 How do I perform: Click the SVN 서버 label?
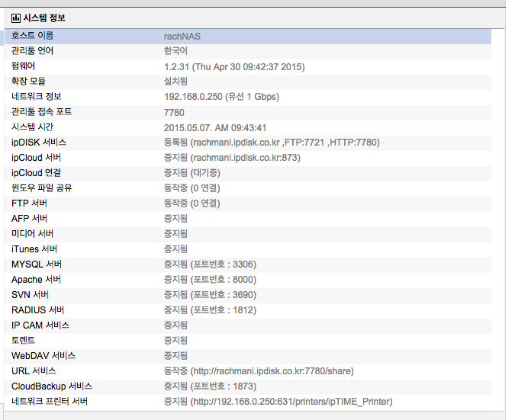[x=30, y=295]
